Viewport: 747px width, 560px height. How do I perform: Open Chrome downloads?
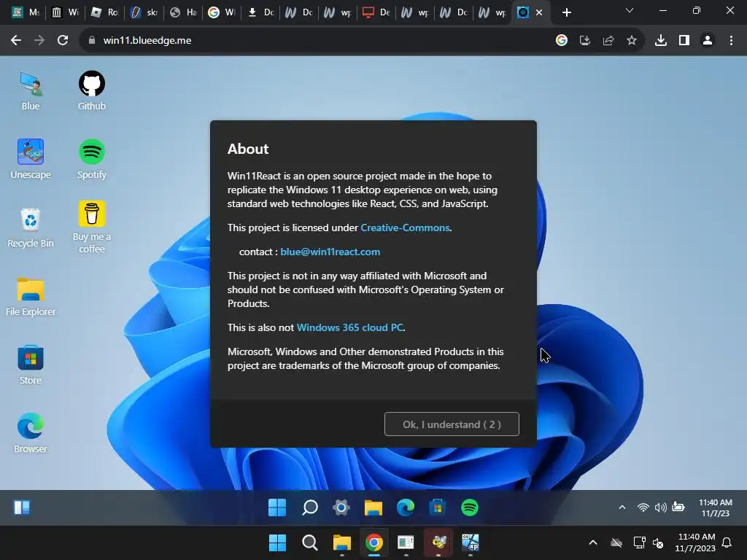(x=661, y=41)
